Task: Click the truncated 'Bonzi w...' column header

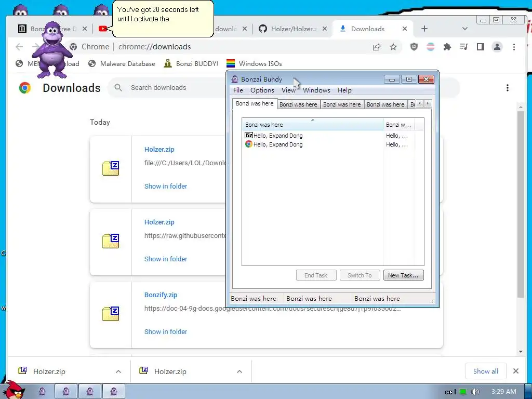Action: (398, 125)
